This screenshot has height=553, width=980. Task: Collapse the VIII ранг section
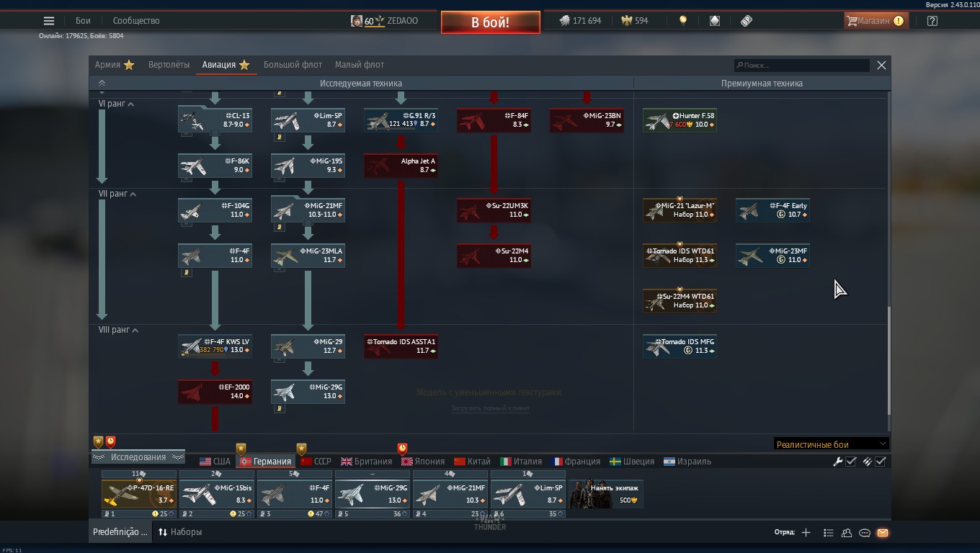coord(119,330)
